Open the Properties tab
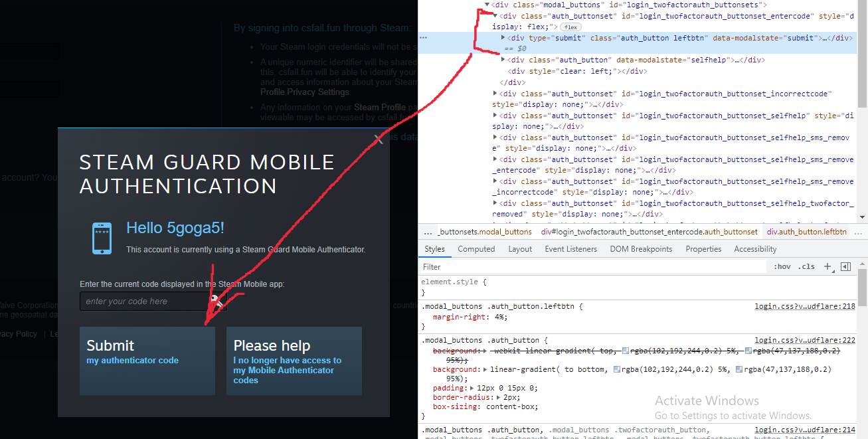Viewport: 868px width, 439px height. pyautogui.click(x=703, y=249)
